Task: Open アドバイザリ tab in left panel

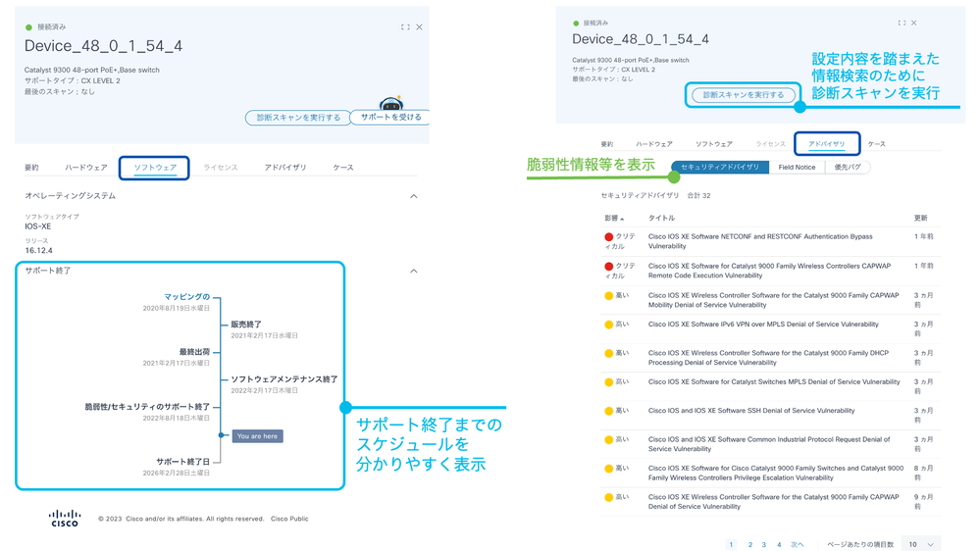Action: tap(285, 168)
